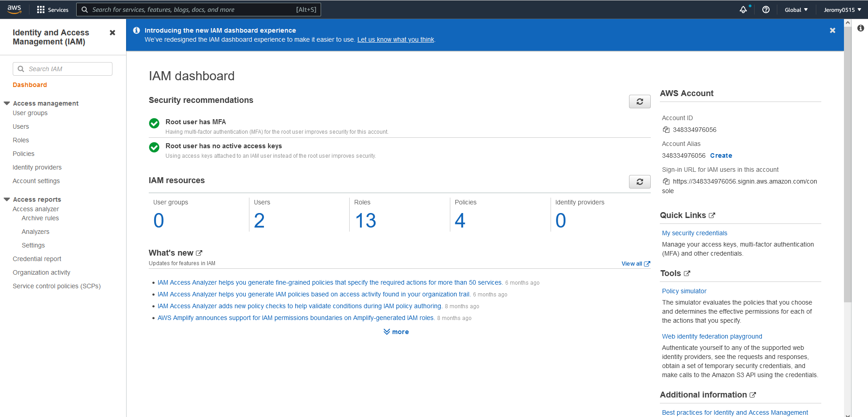868x417 pixels.
Task: Open the Jeromy0515 account dropdown
Action: coord(843,10)
